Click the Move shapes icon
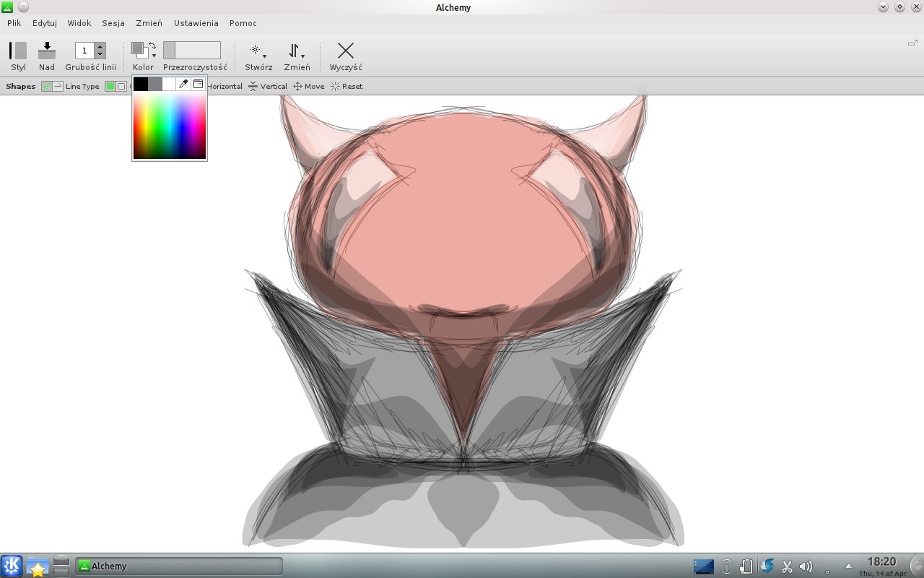Image resolution: width=924 pixels, height=578 pixels. click(297, 86)
